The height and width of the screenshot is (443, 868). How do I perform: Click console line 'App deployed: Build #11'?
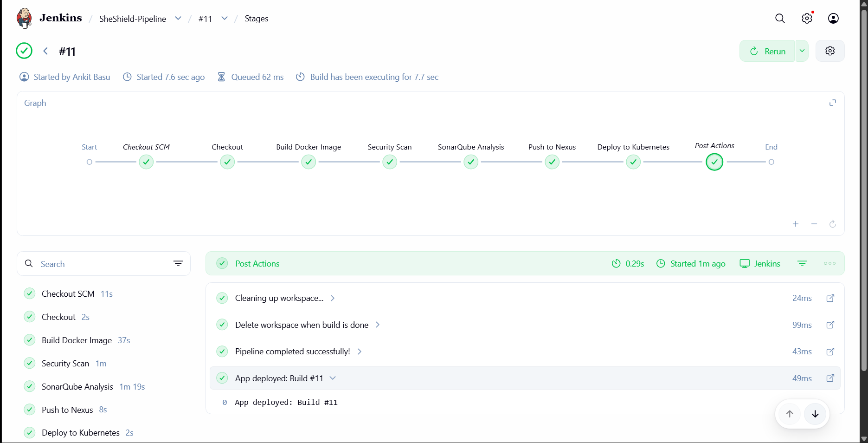pyautogui.click(x=286, y=402)
